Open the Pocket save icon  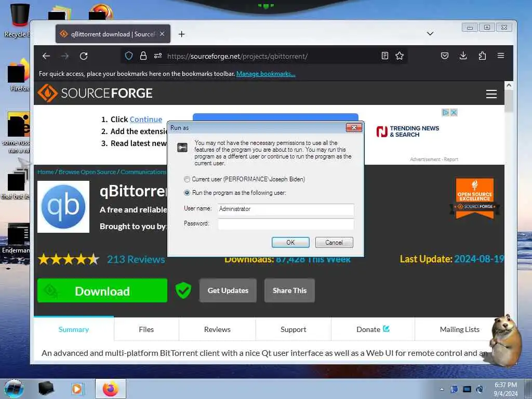tap(445, 56)
